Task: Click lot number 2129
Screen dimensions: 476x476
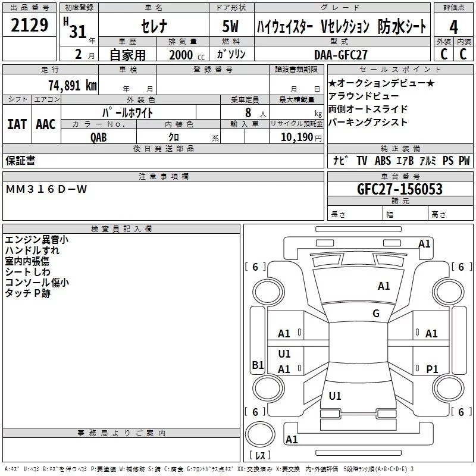Action: click(x=30, y=26)
